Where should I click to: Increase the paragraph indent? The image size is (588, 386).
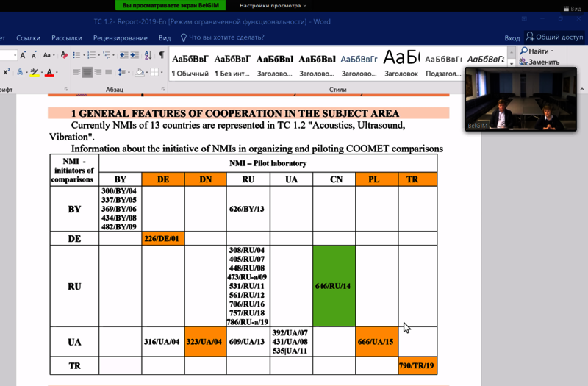point(135,55)
